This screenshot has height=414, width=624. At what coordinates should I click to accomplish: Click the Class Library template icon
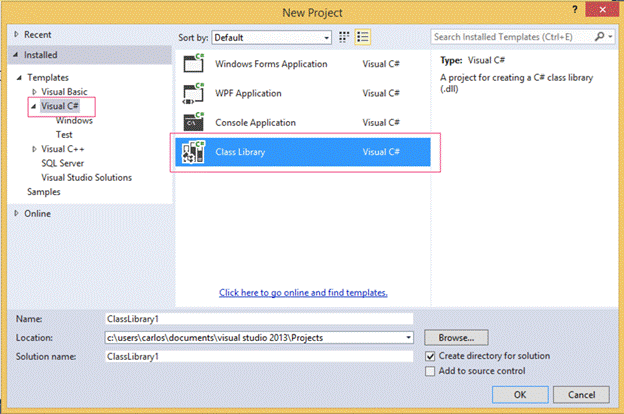[x=192, y=152]
